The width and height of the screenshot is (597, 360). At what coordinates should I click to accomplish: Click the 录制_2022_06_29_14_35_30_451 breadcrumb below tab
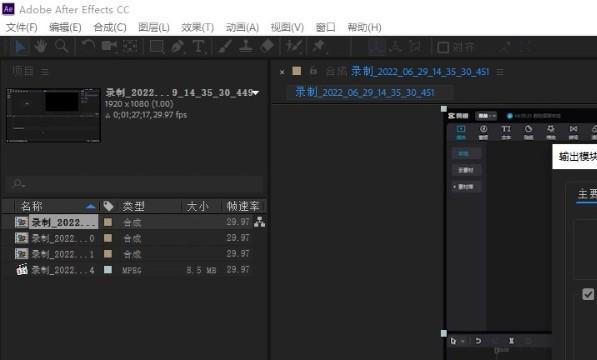pos(365,92)
